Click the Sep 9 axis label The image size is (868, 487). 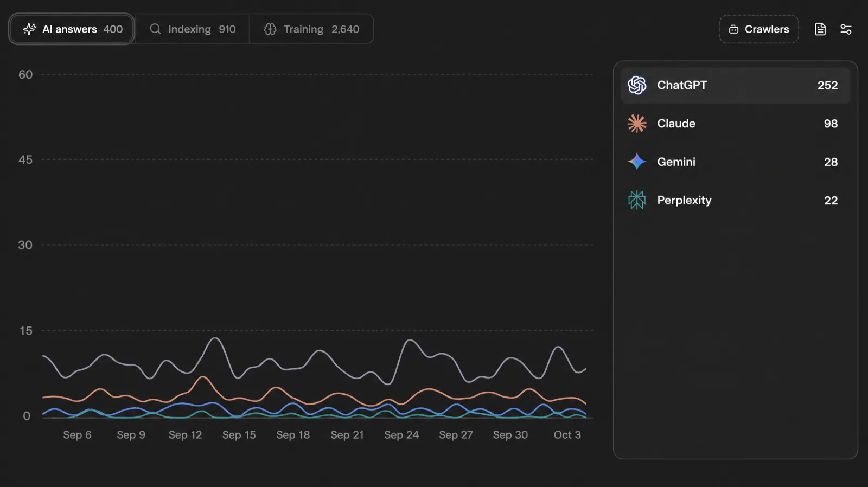click(x=131, y=435)
